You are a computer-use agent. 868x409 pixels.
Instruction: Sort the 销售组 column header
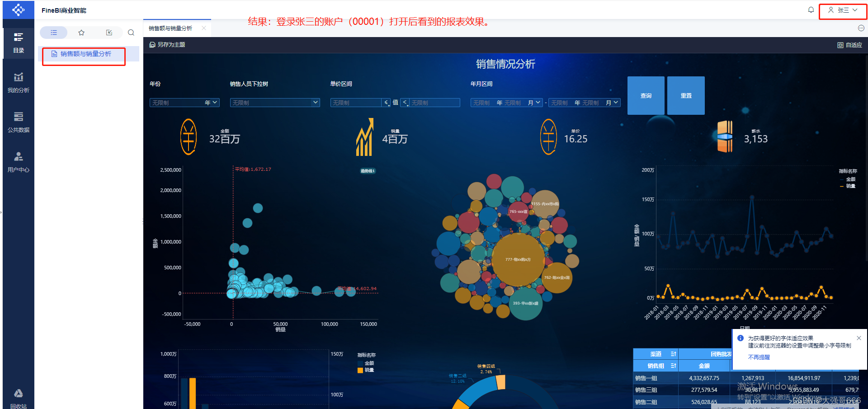[673, 366]
